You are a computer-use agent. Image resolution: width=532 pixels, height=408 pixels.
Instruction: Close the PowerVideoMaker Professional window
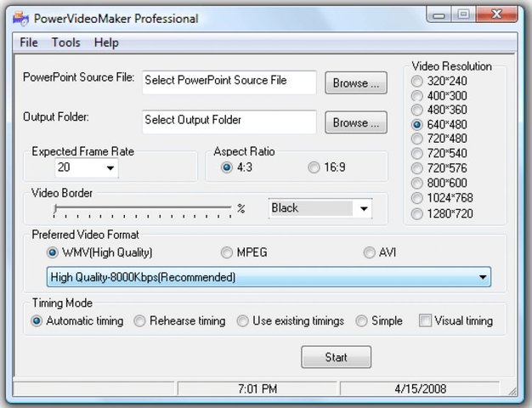pos(496,14)
